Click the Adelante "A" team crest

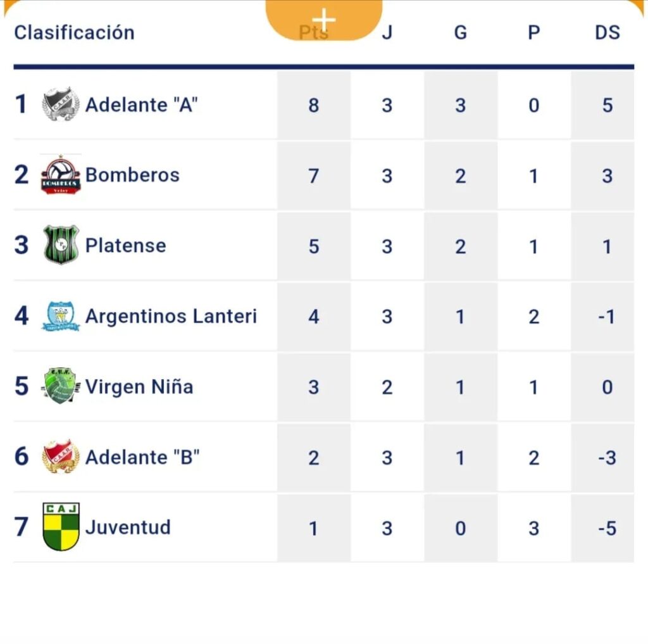coord(61,104)
